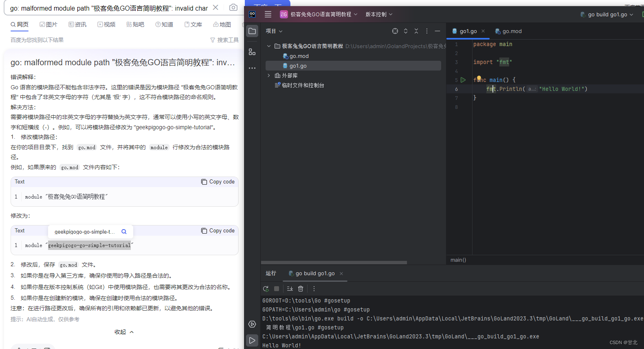Toggle scroll to end of console output
The height and width of the screenshot is (349, 644).
(x=290, y=289)
